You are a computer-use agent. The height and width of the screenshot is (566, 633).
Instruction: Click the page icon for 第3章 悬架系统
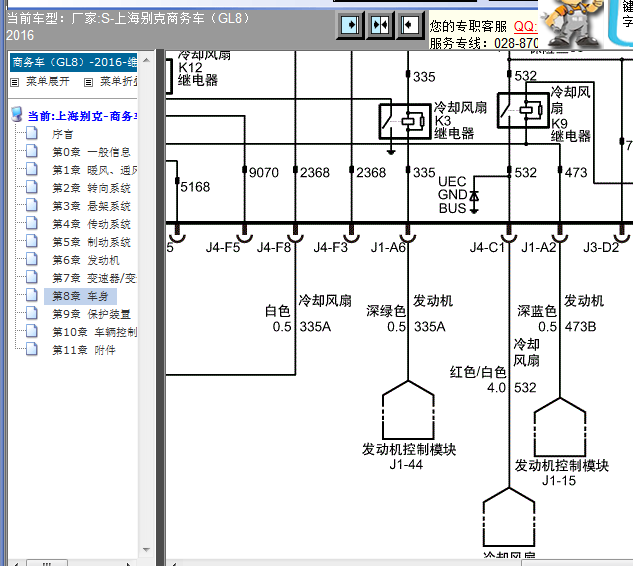click(x=32, y=205)
